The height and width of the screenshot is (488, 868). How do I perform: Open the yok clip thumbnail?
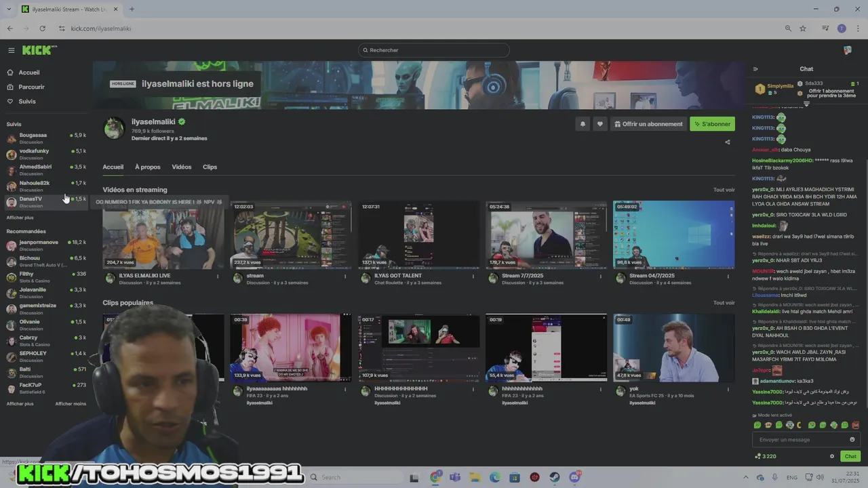[673, 348]
